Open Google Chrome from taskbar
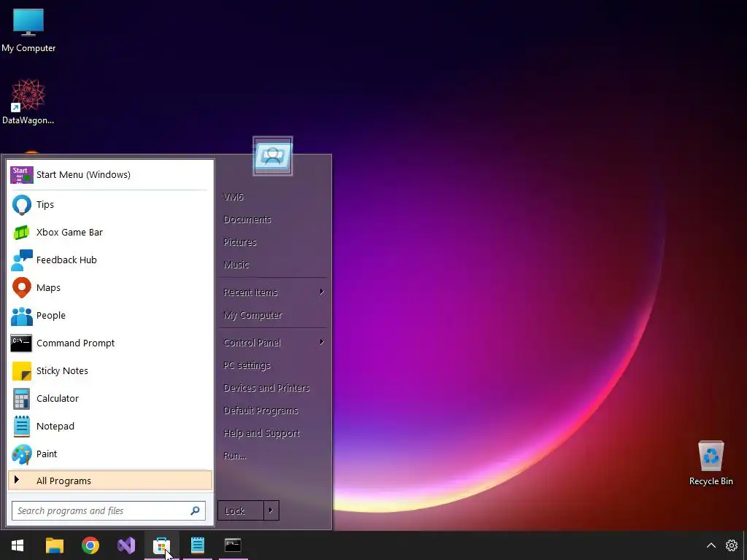 click(x=90, y=545)
